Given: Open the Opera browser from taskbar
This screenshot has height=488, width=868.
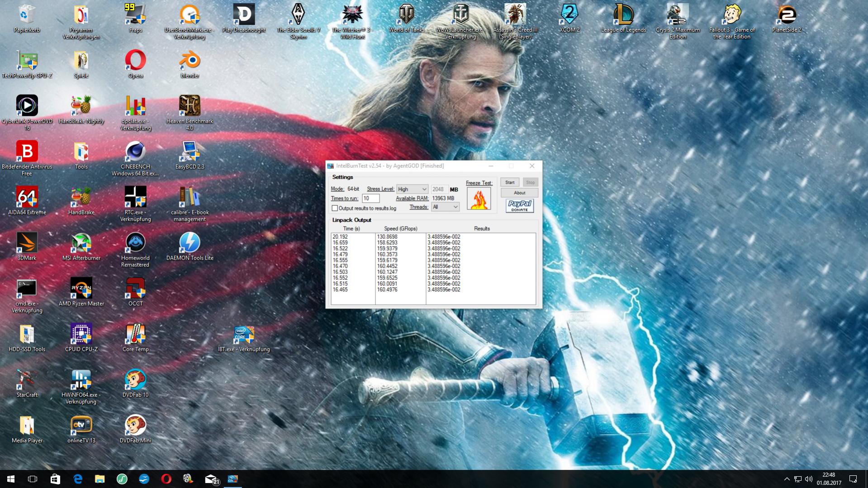Looking at the screenshot, I should pos(166,479).
